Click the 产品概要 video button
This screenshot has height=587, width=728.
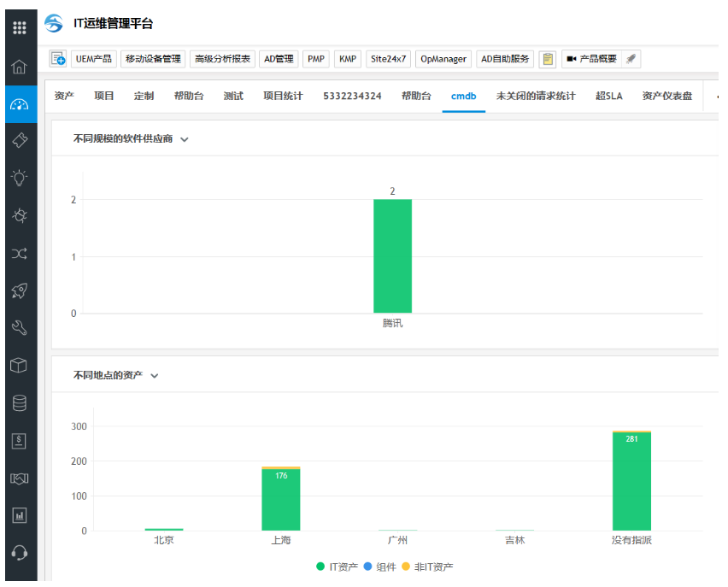point(592,59)
